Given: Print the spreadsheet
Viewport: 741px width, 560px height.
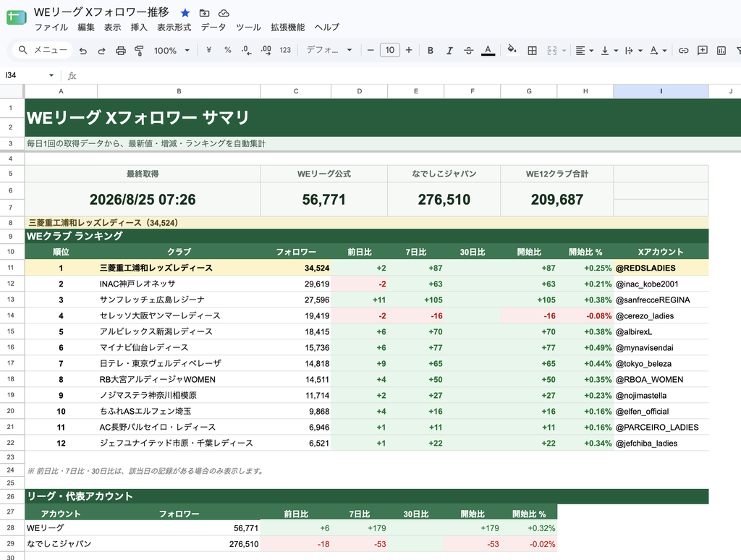Looking at the screenshot, I should pyautogui.click(x=121, y=50).
